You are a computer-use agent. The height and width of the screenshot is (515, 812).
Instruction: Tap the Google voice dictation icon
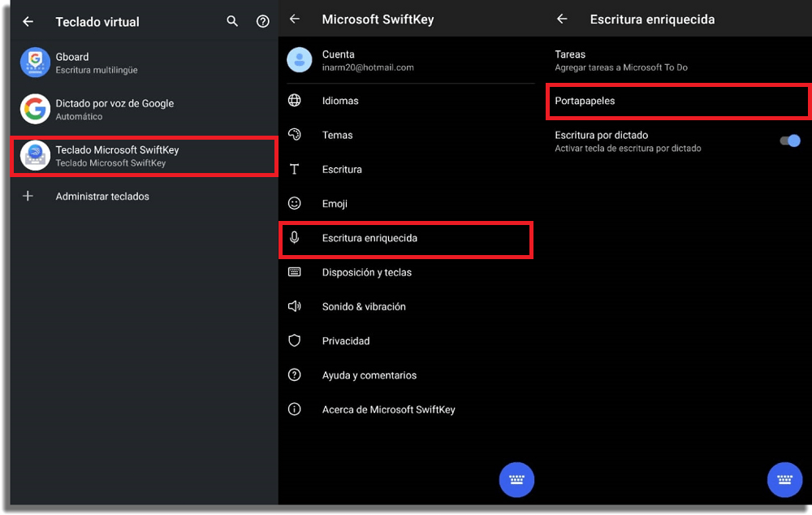(x=35, y=109)
